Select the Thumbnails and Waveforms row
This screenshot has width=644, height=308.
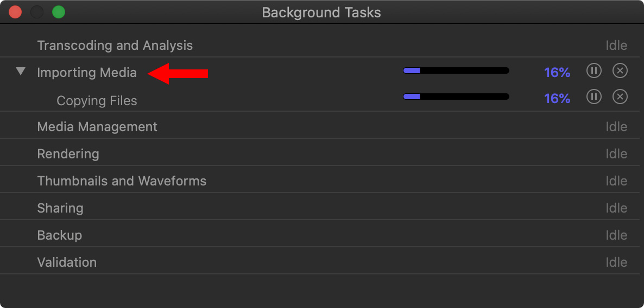click(322, 181)
